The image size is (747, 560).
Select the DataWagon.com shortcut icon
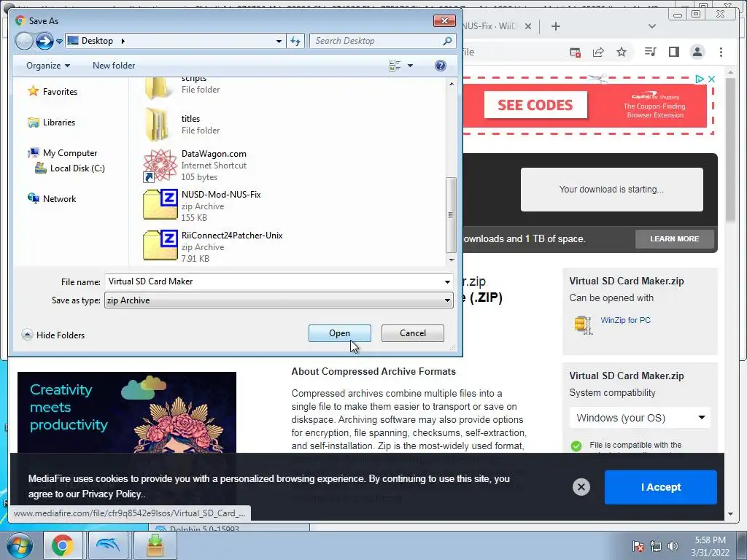click(x=160, y=166)
